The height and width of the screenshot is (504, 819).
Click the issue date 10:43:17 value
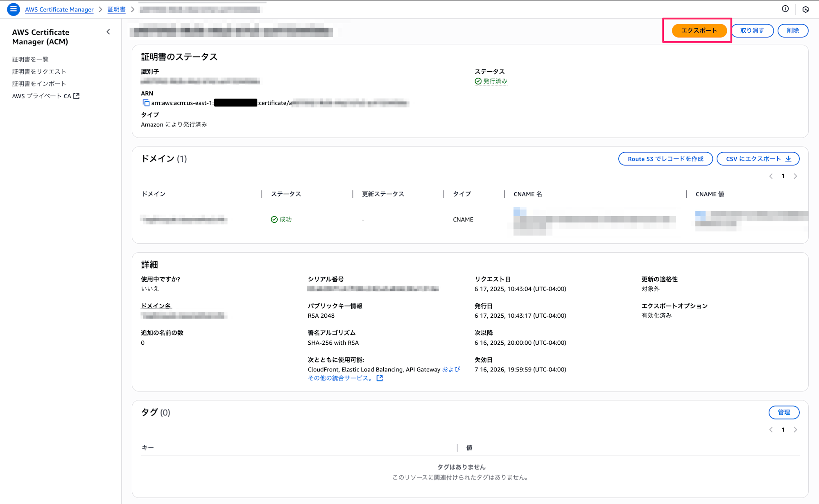click(520, 316)
